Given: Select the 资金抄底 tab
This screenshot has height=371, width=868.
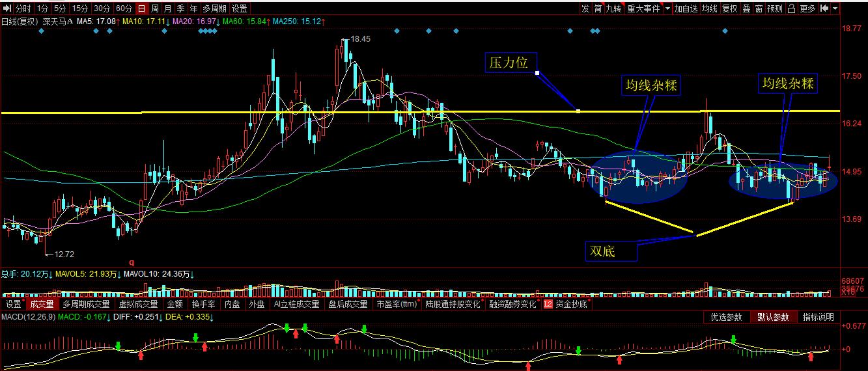Looking at the screenshot, I should pyautogui.click(x=571, y=304).
